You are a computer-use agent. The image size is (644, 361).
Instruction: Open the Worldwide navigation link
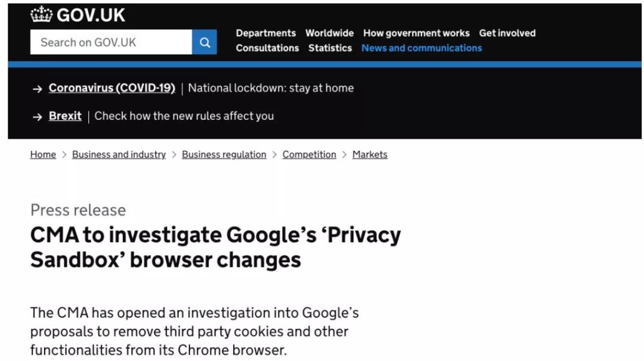329,33
